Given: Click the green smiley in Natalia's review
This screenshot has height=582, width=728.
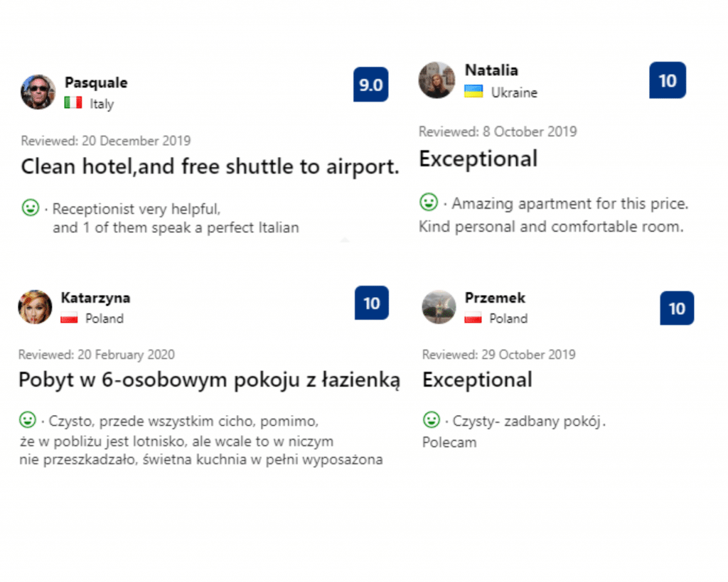Looking at the screenshot, I should tap(429, 203).
